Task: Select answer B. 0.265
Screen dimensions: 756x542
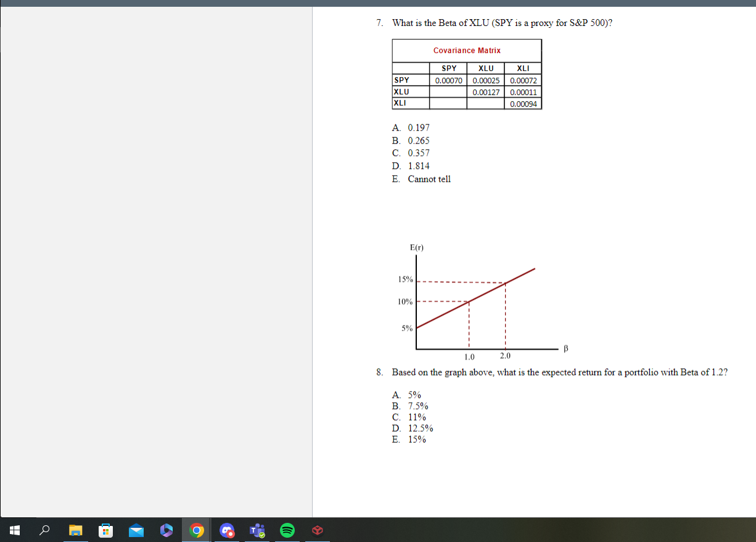Action: coord(411,141)
